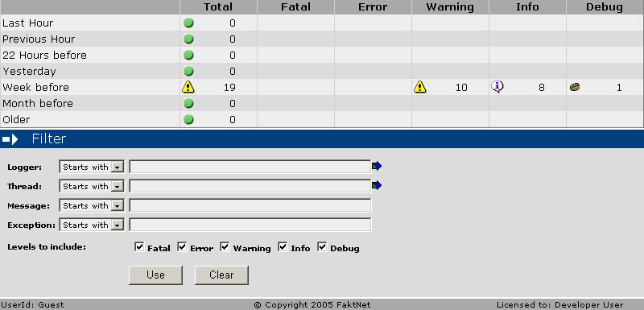Click the Total column header
The width and height of the screenshot is (644, 310).
point(218,7)
